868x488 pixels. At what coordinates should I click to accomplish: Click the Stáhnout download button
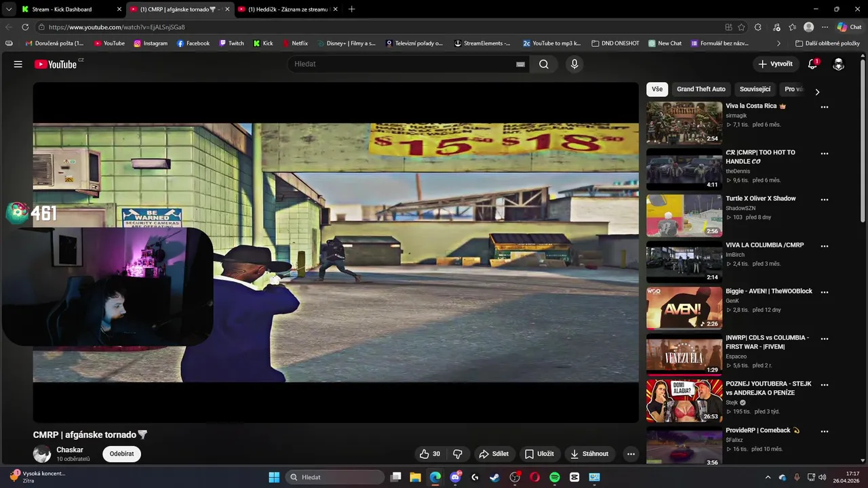click(x=589, y=454)
